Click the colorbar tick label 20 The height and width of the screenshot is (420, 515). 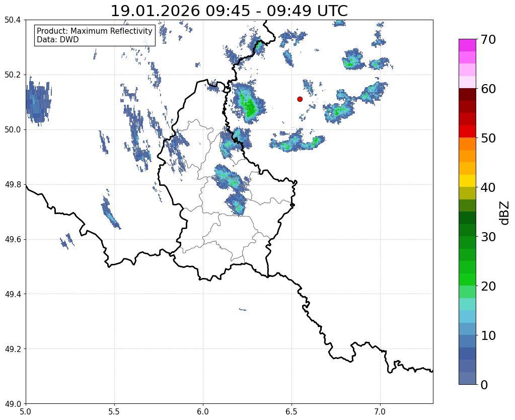[488, 286]
